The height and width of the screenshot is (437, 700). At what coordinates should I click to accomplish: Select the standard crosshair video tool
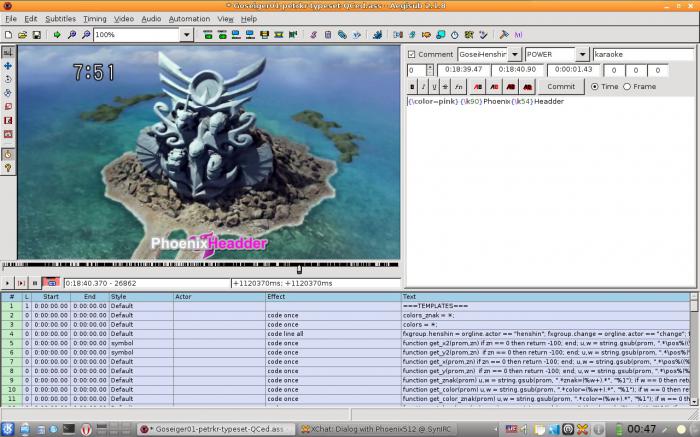coord(8,52)
